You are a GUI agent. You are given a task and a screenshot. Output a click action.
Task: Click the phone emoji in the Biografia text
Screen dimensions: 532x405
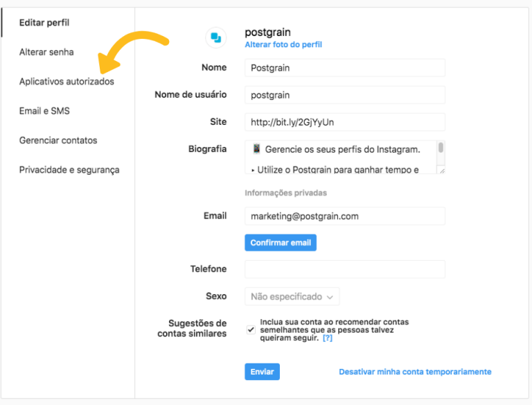(256, 149)
